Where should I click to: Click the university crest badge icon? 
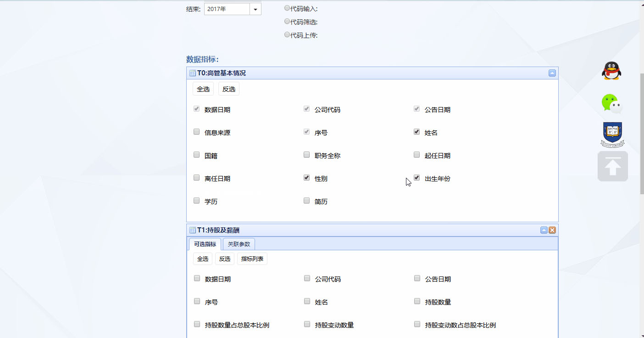[x=612, y=135]
